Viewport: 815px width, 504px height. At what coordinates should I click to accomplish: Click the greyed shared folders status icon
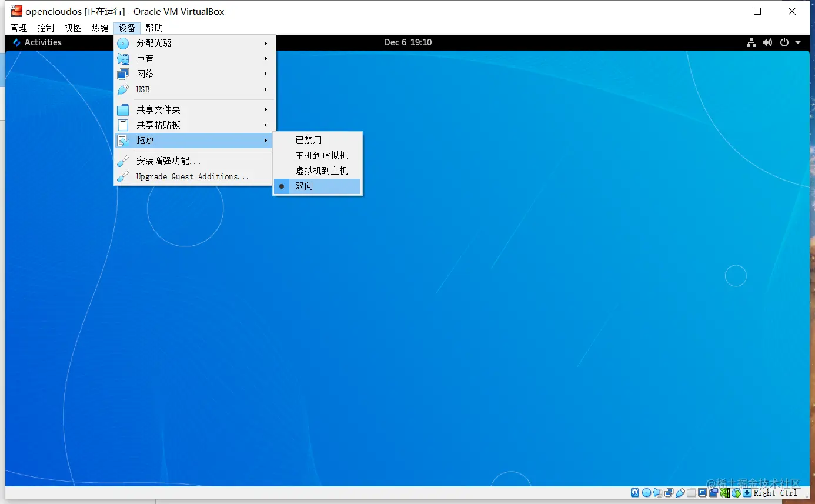tap(691, 493)
